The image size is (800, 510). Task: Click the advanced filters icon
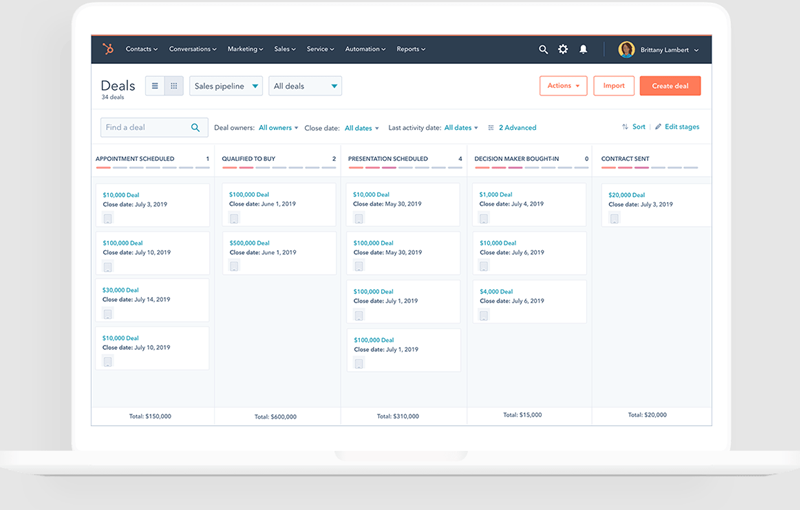coord(490,128)
